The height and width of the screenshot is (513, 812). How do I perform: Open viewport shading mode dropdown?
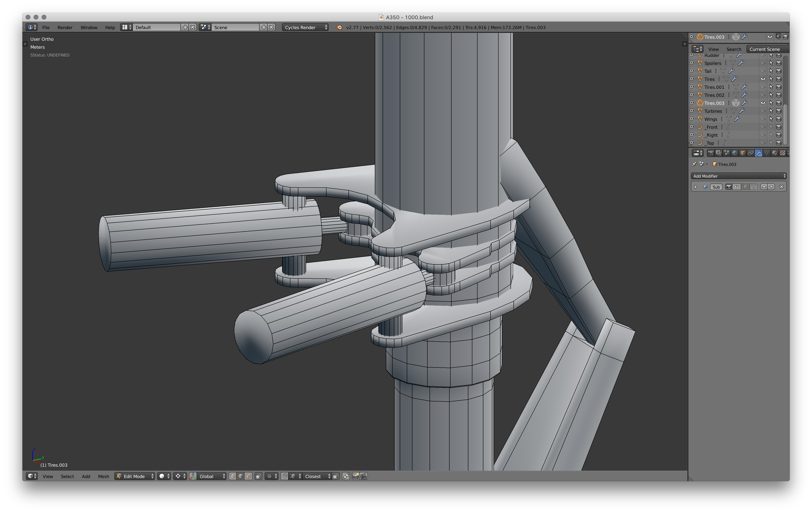[164, 476]
